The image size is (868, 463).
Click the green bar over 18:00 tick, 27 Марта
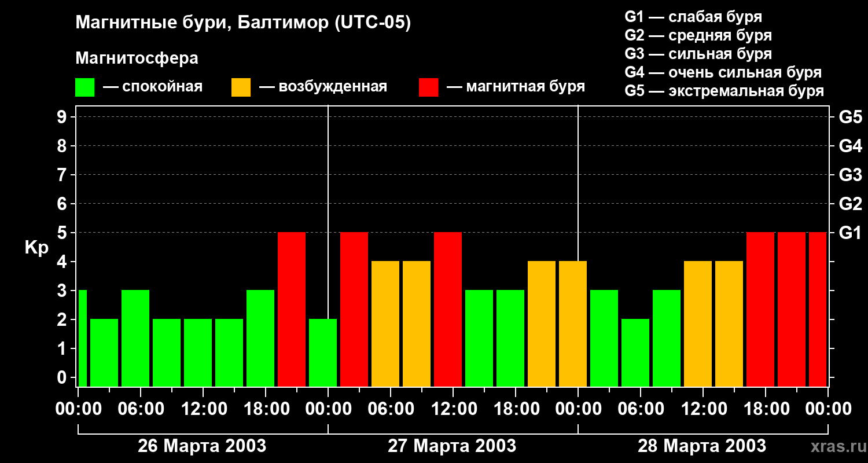tap(510, 338)
